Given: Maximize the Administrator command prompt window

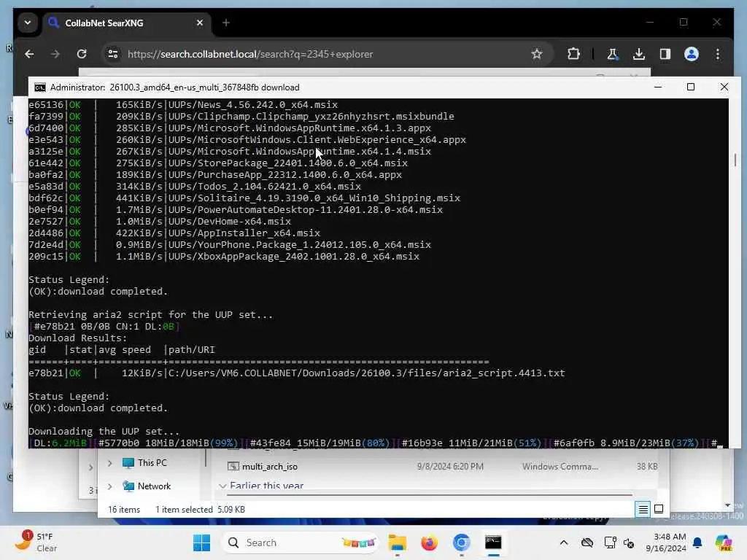Looking at the screenshot, I should [691, 87].
